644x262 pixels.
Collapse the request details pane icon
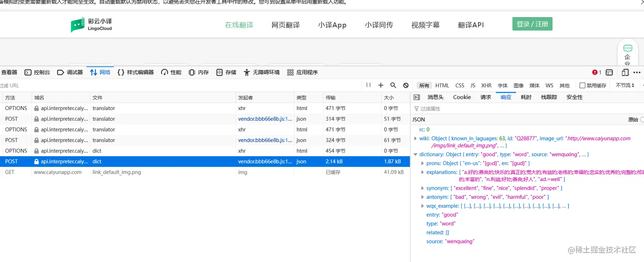[x=417, y=97]
